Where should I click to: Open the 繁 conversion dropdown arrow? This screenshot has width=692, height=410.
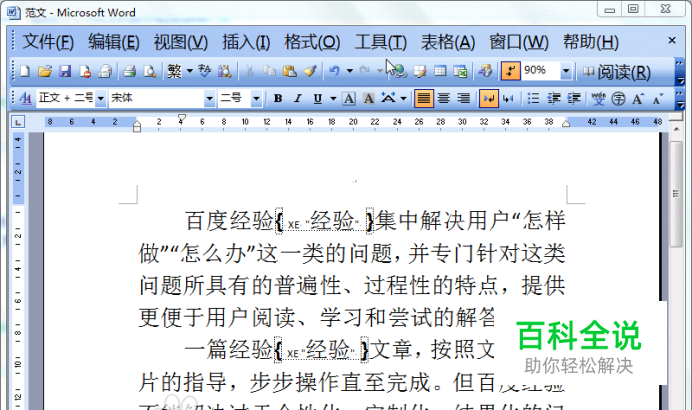point(190,71)
